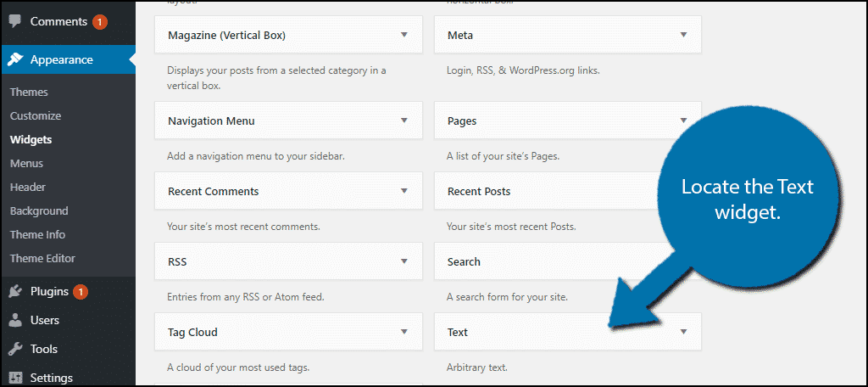Image resolution: width=868 pixels, height=387 pixels.
Task: Click the Tools wrench icon
Action: (x=15, y=349)
